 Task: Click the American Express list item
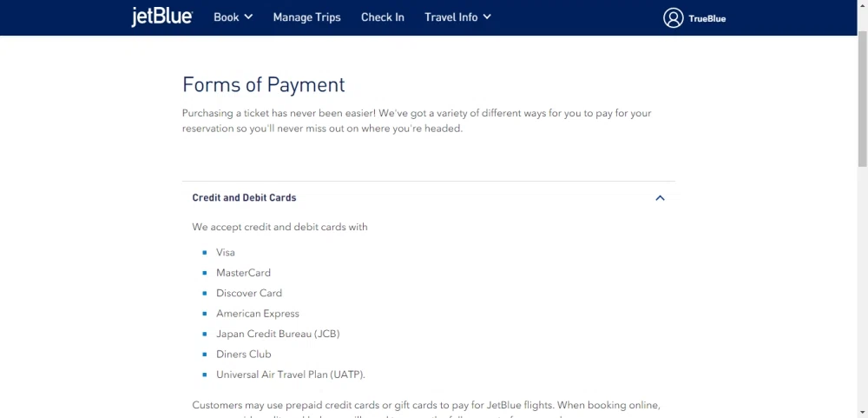click(x=258, y=313)
